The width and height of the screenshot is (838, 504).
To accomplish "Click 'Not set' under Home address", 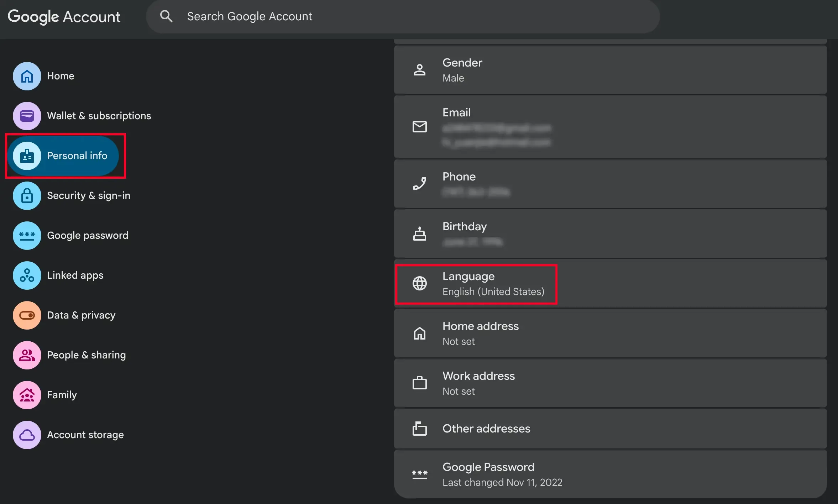I will point(459,341).
